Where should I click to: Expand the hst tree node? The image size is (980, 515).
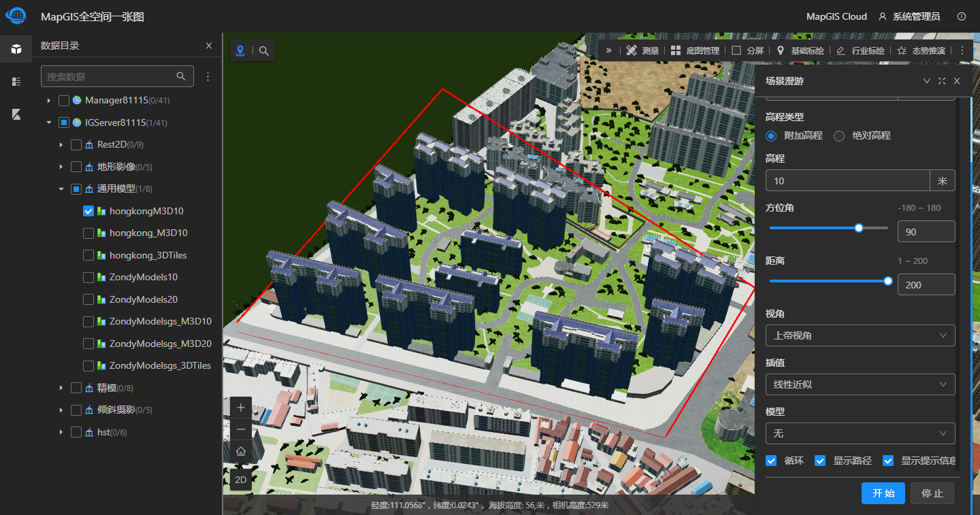tap(61, 432)
